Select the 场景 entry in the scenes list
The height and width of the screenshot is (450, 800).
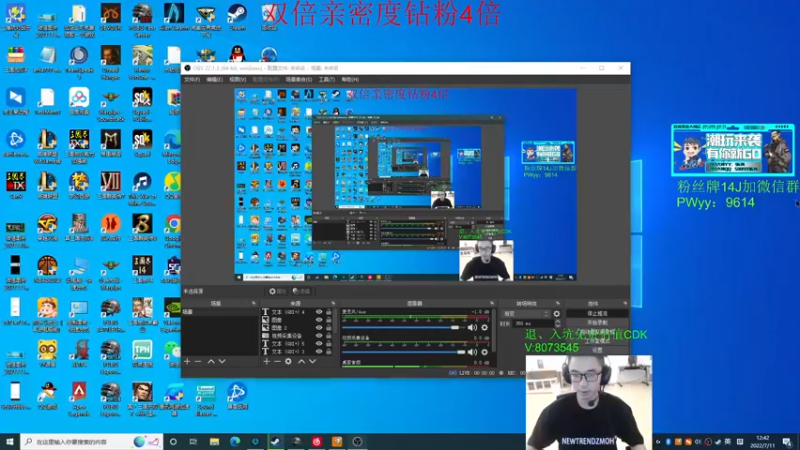point(220,312)
